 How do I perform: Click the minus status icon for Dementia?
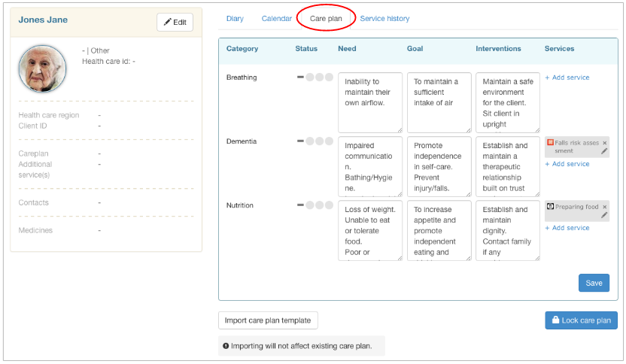301,141
